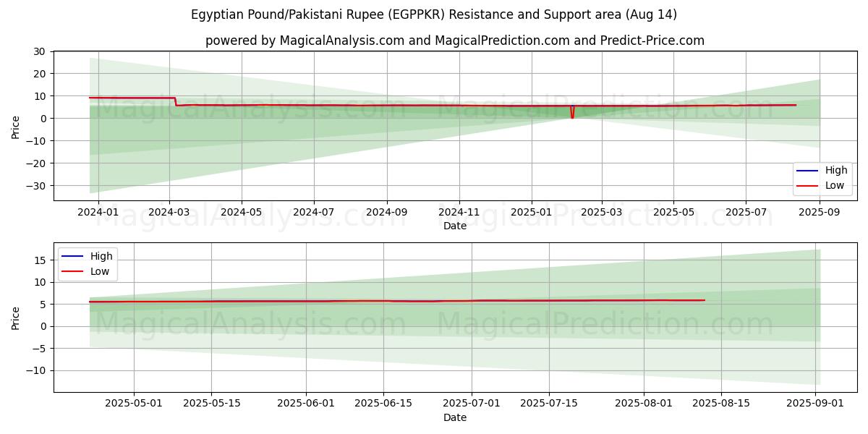Click the 2024-01 tick label
Screen dimensions: 868x434
tap(97, 212)
